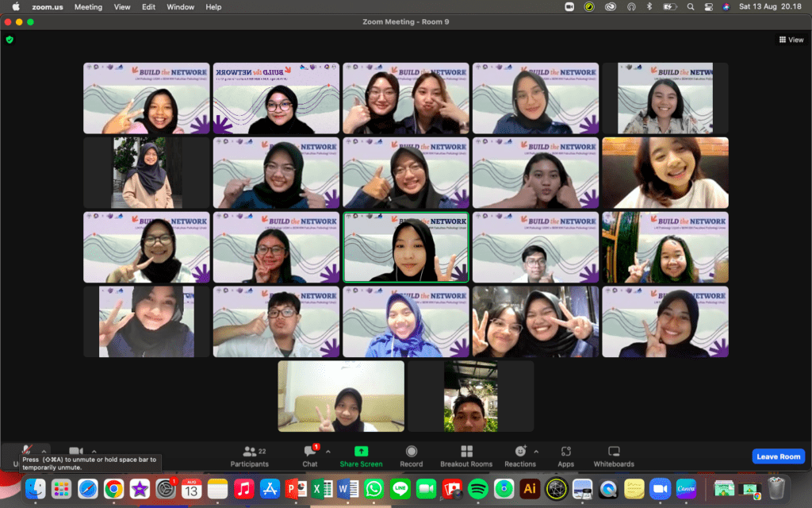Open Spotify from the Dock
812x508 pixels.
point(477,488)
